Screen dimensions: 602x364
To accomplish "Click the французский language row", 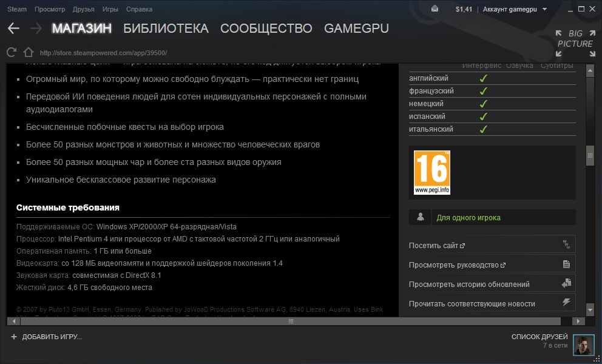I will (x=492, y=91).
